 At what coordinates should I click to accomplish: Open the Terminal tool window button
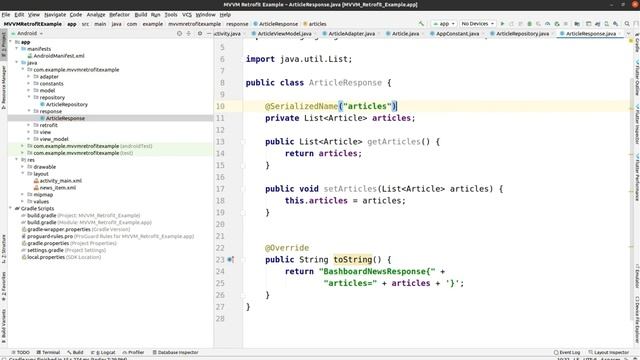coord(48,352)
